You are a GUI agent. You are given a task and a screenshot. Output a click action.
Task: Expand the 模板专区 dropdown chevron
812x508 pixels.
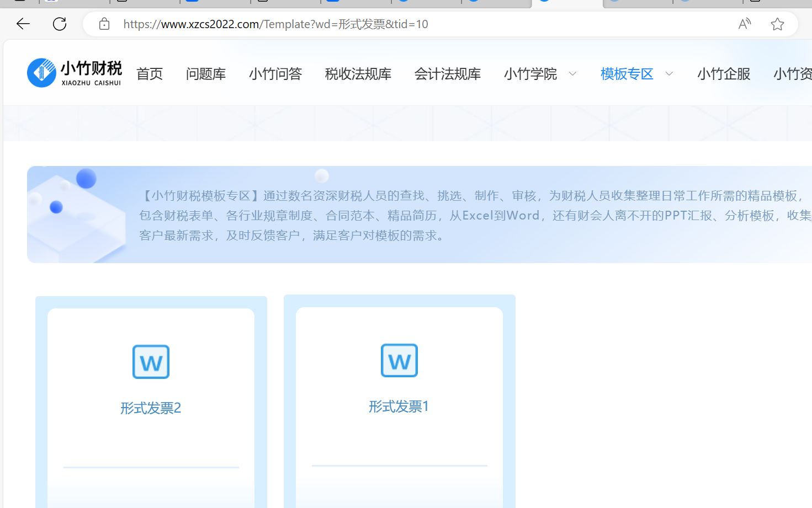tap(669, 74)
